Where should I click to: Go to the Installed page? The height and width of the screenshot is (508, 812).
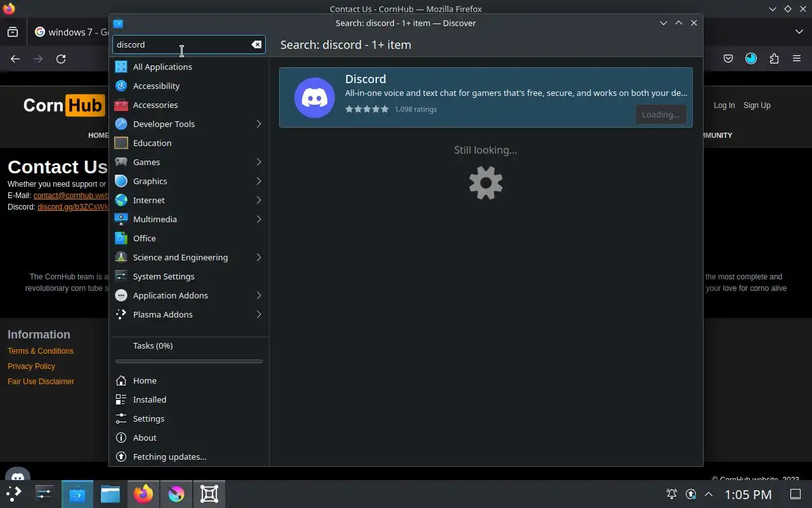[x=189, y=399]
